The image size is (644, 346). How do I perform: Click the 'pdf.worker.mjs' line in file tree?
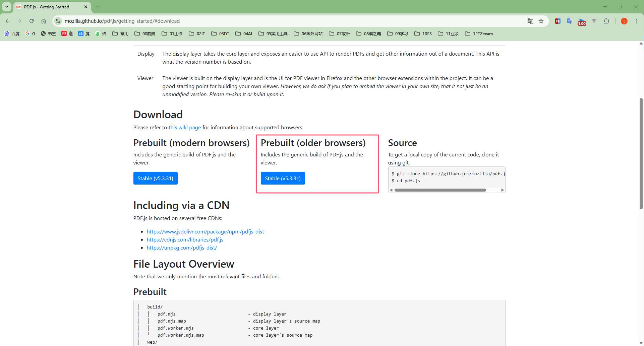point(176,328)
